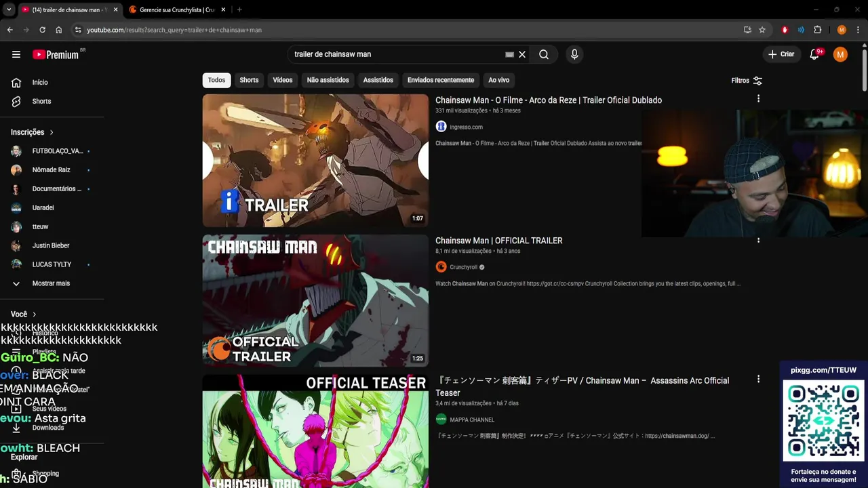868x488 pixels.
Task: View site information icon in address bar
Action: coord(78,30)
